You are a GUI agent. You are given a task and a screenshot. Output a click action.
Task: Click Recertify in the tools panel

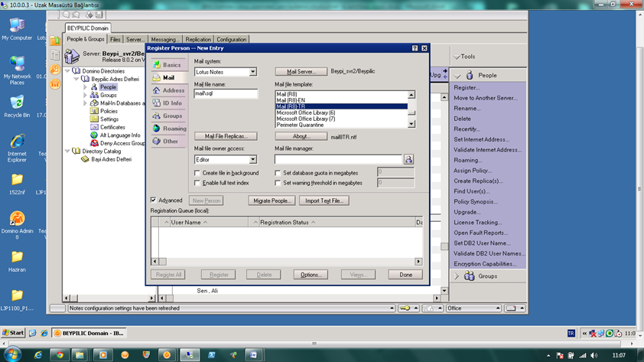467,129
